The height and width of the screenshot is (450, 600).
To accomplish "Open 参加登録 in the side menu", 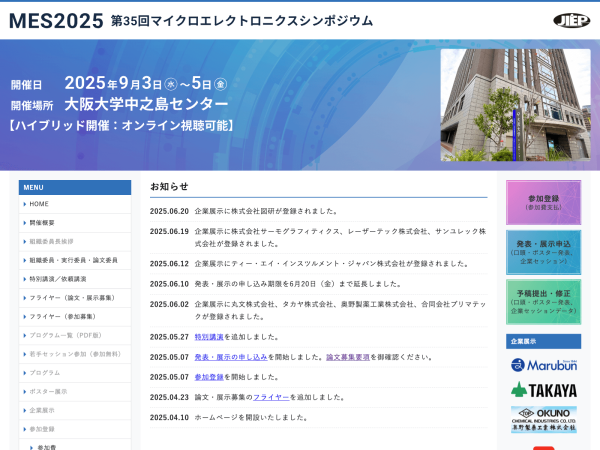I will (x=75, y=429).
